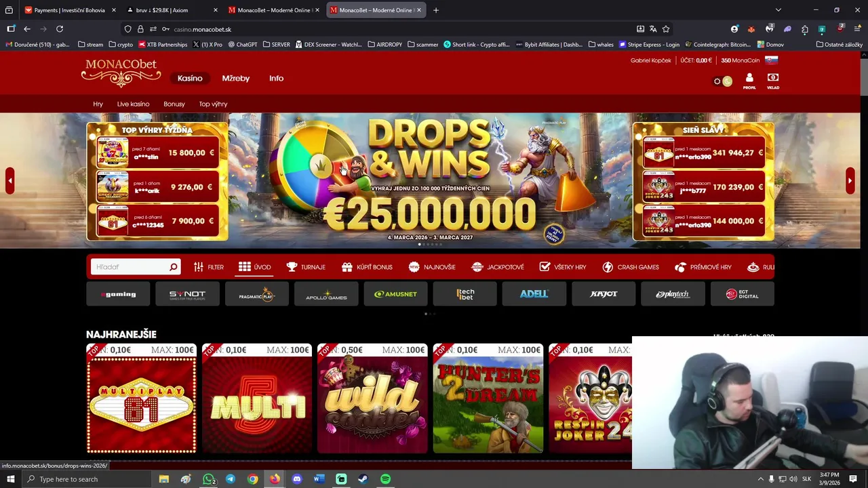868x488 pixels.
Task: Open the Vklad deposit icon
Action: (x=772, y=81)
